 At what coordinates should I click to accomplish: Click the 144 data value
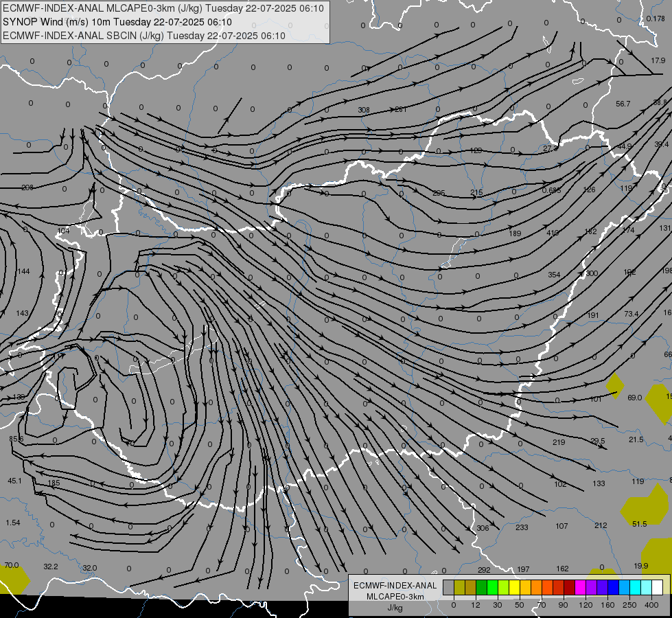[x=23, y=271]
